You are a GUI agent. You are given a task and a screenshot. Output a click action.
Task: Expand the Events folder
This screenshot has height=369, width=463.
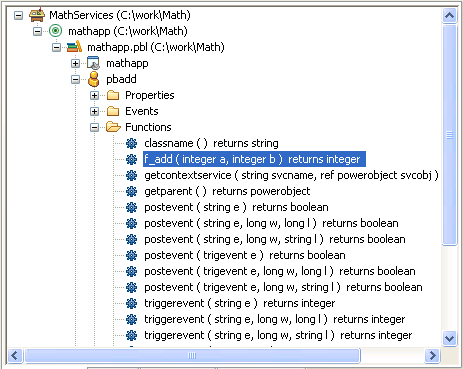95,111
